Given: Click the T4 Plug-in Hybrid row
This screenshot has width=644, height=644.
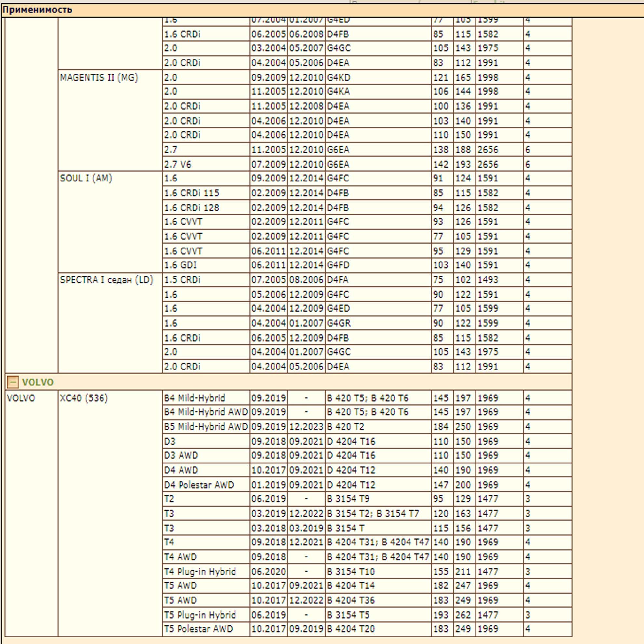Looking at the screenshot, I should (200, 572).
